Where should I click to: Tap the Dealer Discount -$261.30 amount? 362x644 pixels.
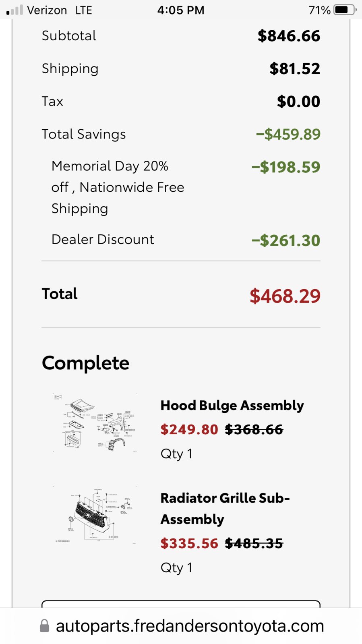[x=286, y=240]
